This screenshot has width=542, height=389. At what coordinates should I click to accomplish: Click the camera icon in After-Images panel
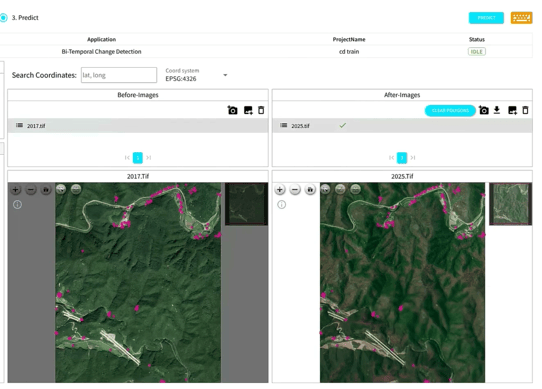(x=484, y=110)
